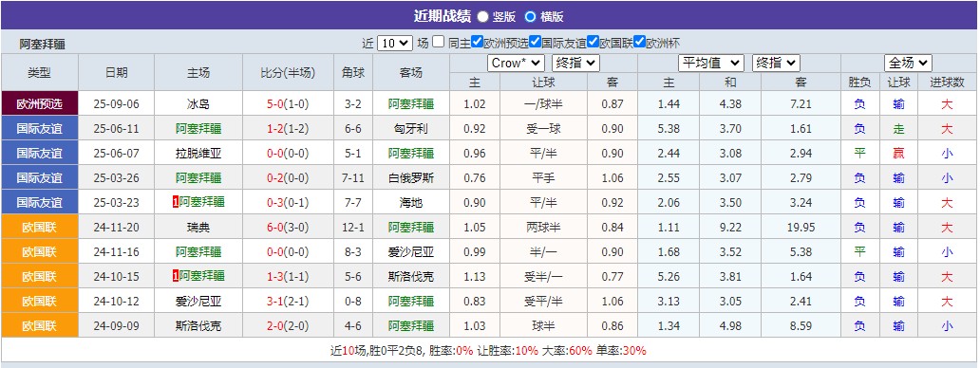The height and width of the screenshot is (368, 980).
Task: Open the 5-0(1-0) score link
Action: pyautogui.click(x=288, y=104)
